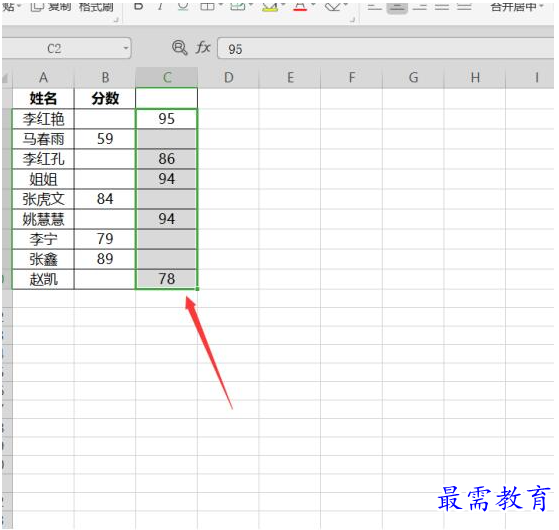Apply cell borders using the borders icon
Screen dimensions: 559x530
click(x=207, y=6)
